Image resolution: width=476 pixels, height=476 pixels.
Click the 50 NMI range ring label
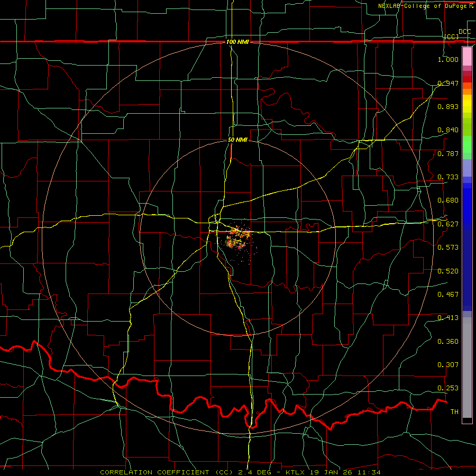click(x=237, y=140)
